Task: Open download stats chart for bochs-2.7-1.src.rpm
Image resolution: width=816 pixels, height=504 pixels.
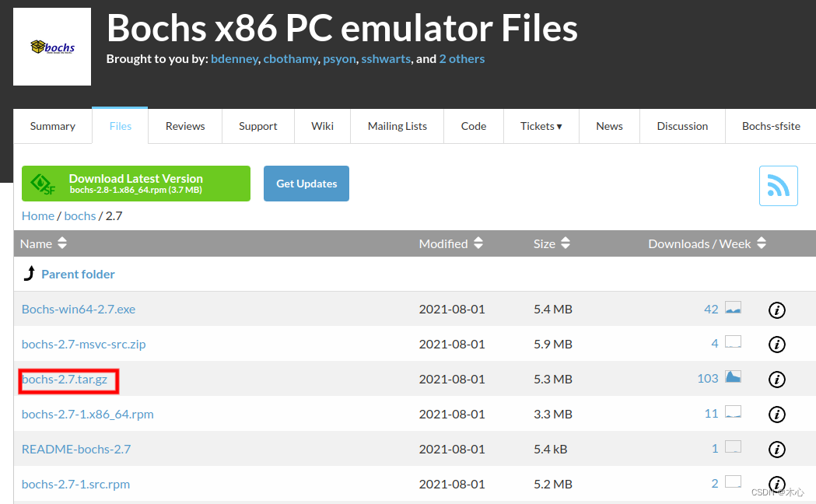Action: pos(733,481)
